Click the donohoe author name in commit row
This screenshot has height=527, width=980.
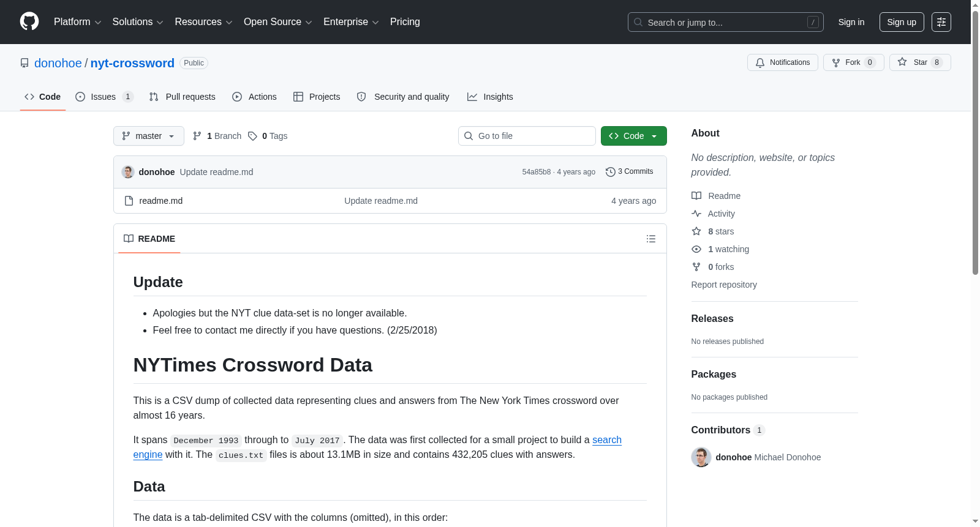(x=157, y=172)
